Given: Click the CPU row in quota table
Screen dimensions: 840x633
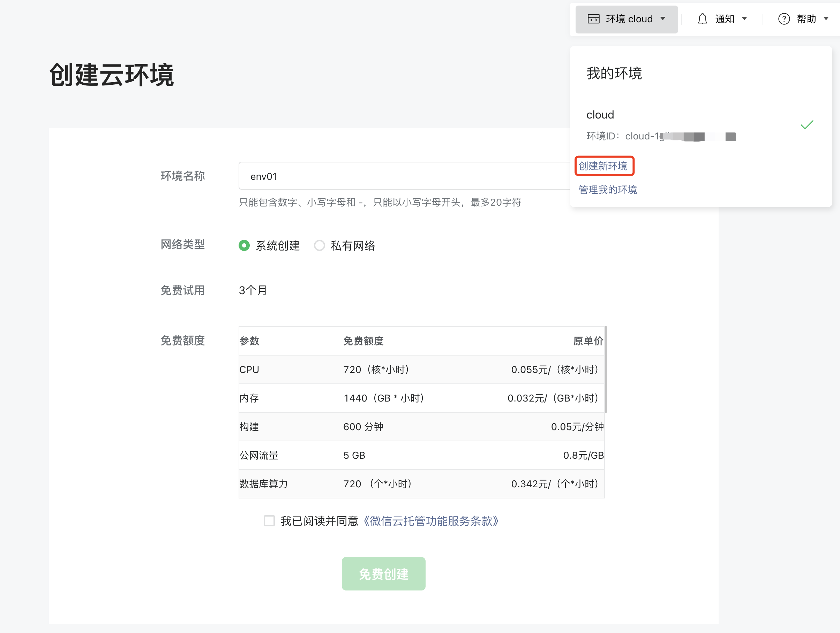Looking at the screenshot, I should click(x=421, y=369).
